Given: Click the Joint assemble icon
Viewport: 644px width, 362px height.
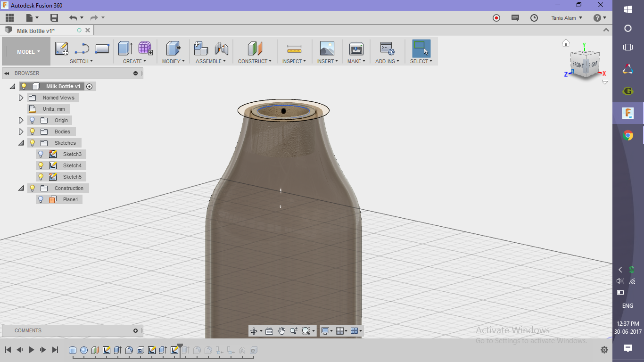Looking at the screenshot, I should click(221, 49).
